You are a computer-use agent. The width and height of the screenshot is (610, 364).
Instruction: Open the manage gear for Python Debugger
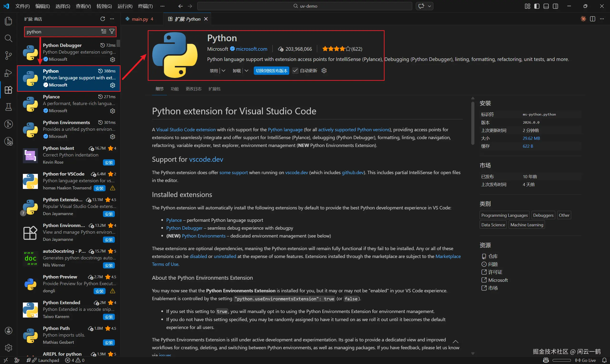(112, 59)
